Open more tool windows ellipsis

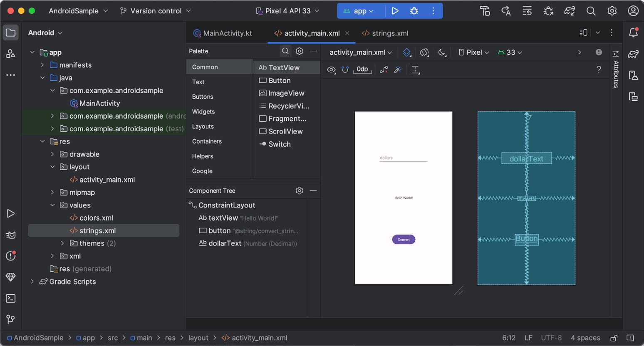pyautogui.click(x=10, y=75)
